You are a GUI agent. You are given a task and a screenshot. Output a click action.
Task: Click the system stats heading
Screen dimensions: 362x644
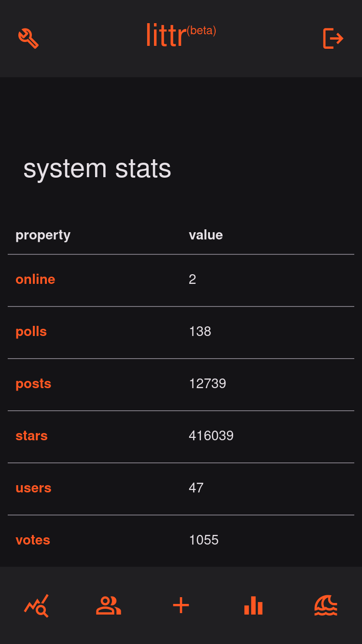coord(97,168)
